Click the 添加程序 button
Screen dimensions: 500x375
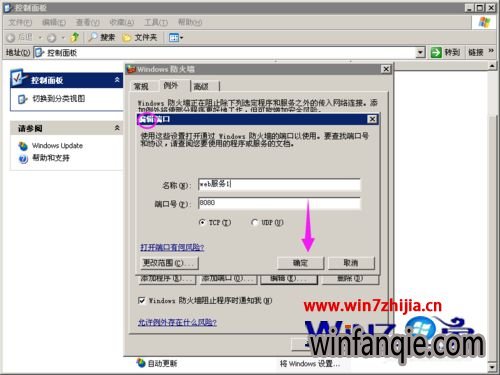click(167, 279)
